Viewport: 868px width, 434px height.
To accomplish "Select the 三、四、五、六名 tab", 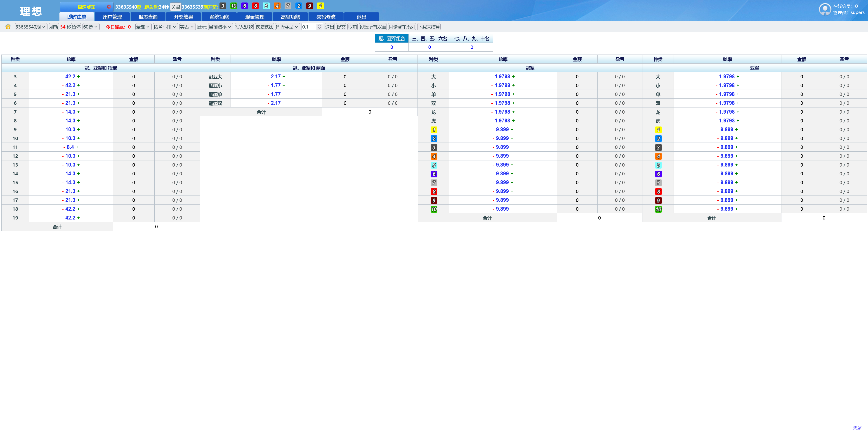I will click(x=430, y=38).
